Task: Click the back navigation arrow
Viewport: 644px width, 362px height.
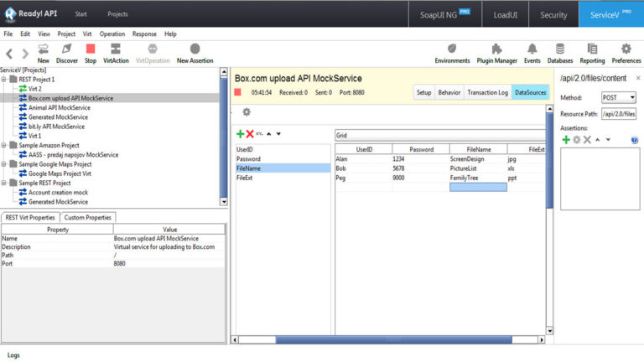Action: (9, 54)
